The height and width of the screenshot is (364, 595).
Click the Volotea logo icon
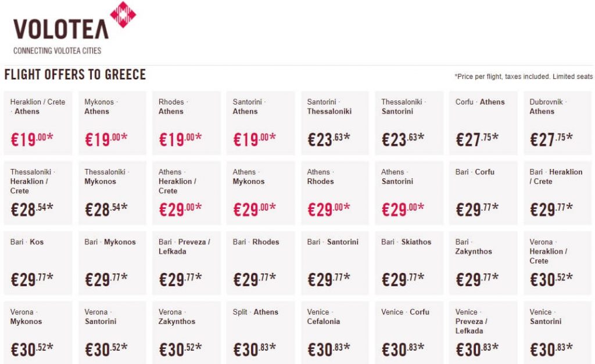tap(123, 15)
